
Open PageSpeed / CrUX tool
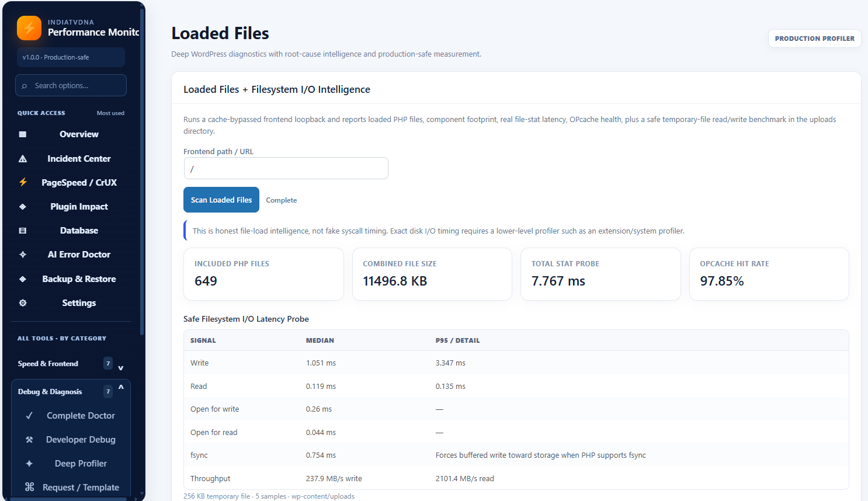point(71,183)
